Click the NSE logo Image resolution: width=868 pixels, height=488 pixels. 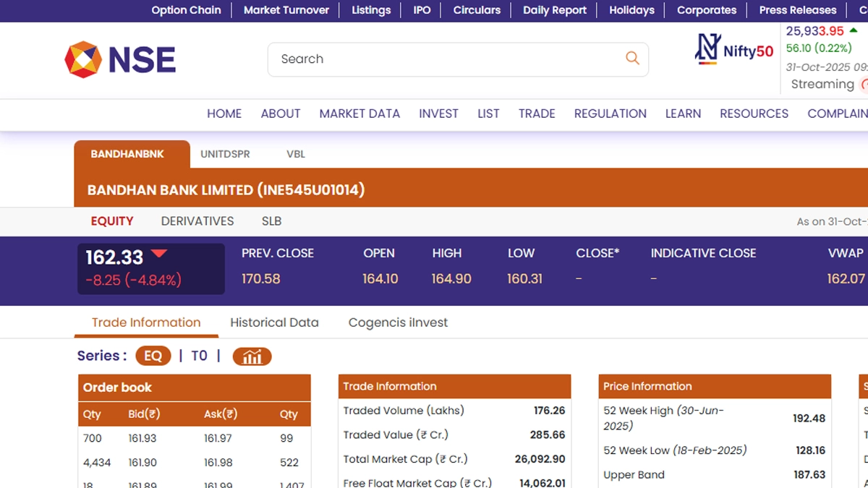click(120, 59)
